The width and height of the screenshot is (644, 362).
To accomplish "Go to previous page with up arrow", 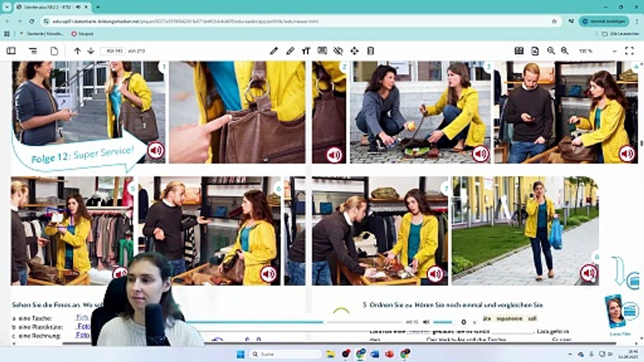I will click(x=77, y=51).
